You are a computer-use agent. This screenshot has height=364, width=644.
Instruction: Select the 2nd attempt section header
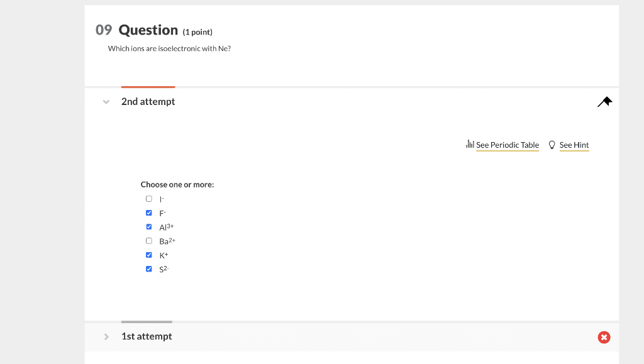(x=148, y=101)
